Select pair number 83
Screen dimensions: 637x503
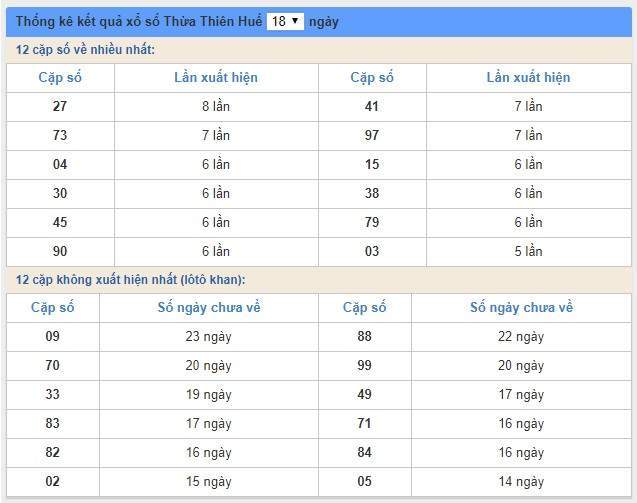coord(52,424)
